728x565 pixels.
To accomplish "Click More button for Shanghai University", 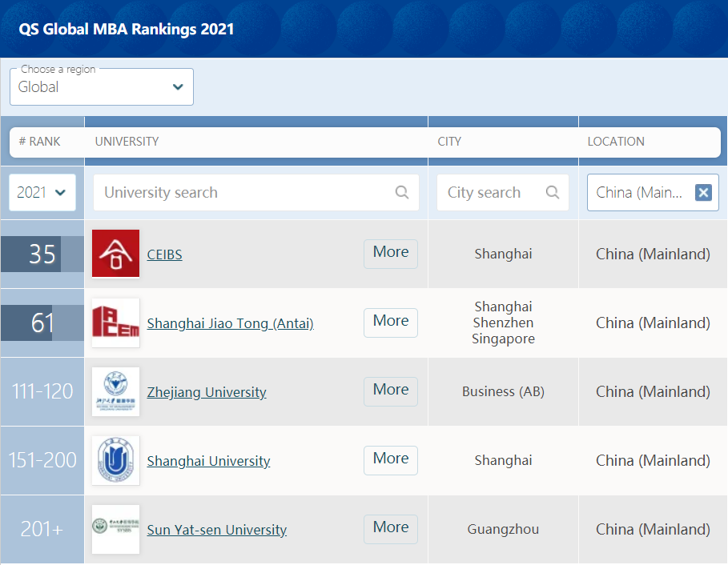I will [391, 460].
